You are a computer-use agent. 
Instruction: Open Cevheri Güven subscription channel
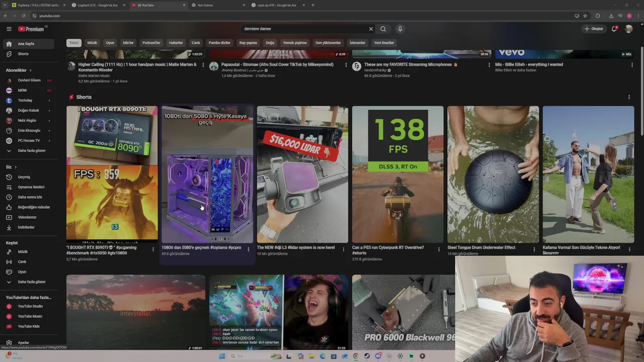click(29, 80)
